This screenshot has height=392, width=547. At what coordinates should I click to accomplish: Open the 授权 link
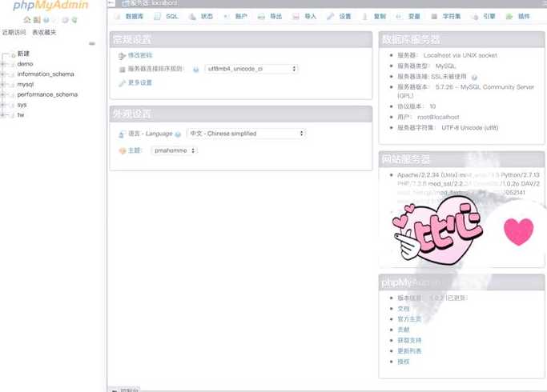coord(404,362)
